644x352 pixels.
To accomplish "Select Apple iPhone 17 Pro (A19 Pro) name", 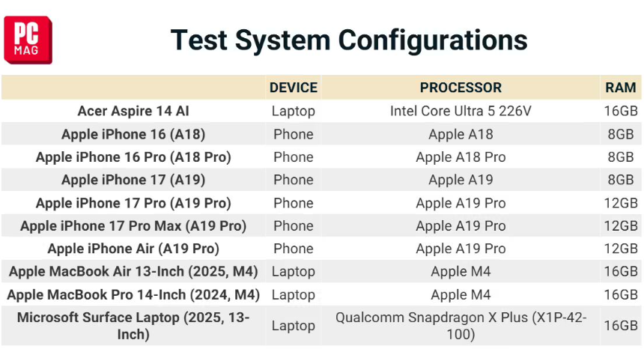I will click(133, 203).
